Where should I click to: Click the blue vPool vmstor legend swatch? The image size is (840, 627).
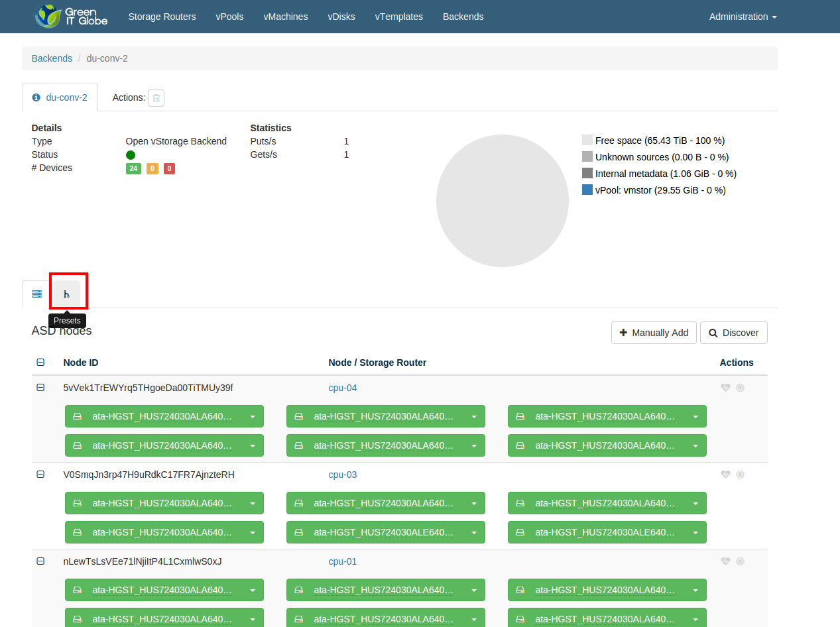[x=587, y=190]
